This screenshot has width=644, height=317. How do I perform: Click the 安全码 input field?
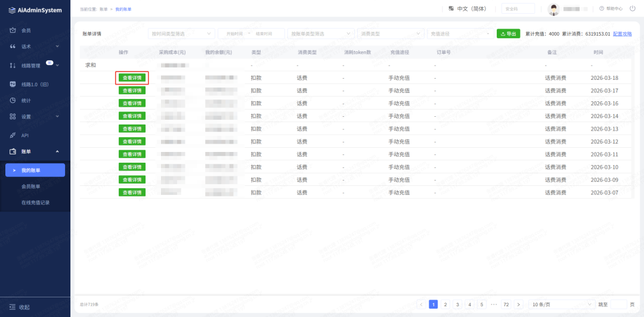pos(518,9)
